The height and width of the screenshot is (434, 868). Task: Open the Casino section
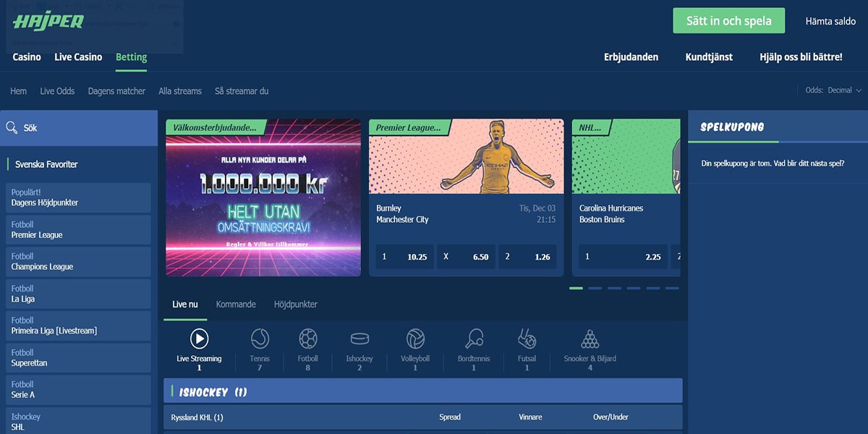coord(27,57)
